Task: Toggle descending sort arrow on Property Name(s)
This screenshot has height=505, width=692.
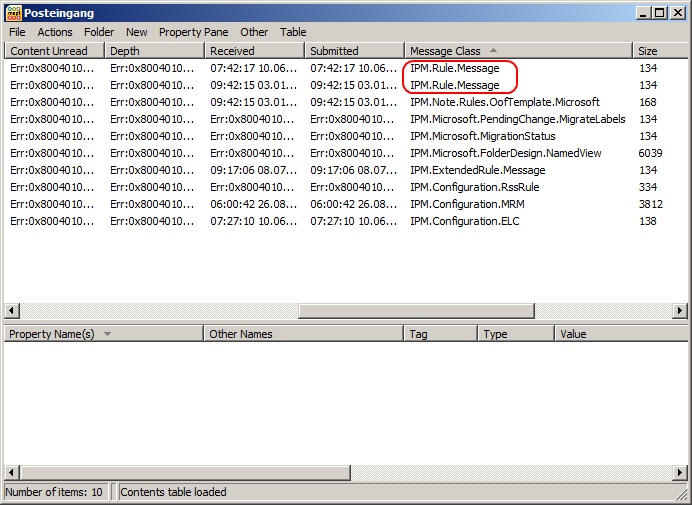Action: click(107, 334)
